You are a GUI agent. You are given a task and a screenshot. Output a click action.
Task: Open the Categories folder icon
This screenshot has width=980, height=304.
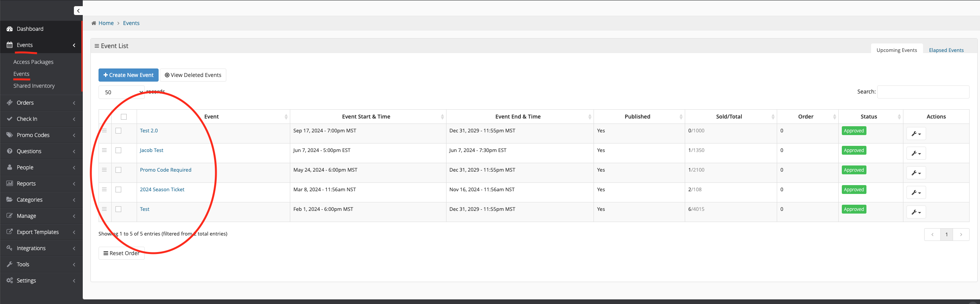[10, 200]
